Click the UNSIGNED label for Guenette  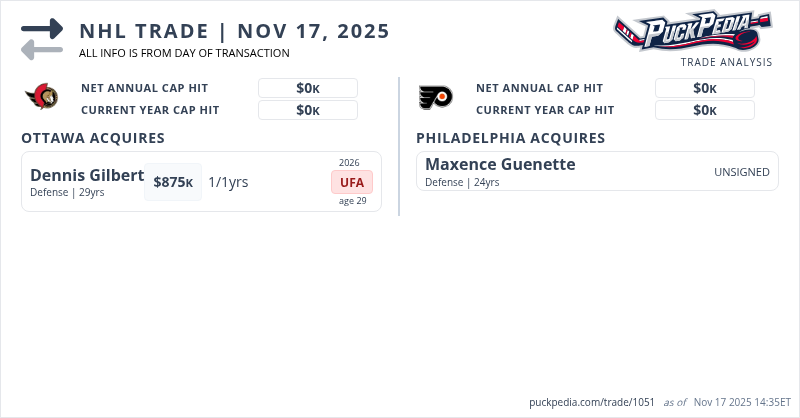pyautogui.click(x=741, y=172)
